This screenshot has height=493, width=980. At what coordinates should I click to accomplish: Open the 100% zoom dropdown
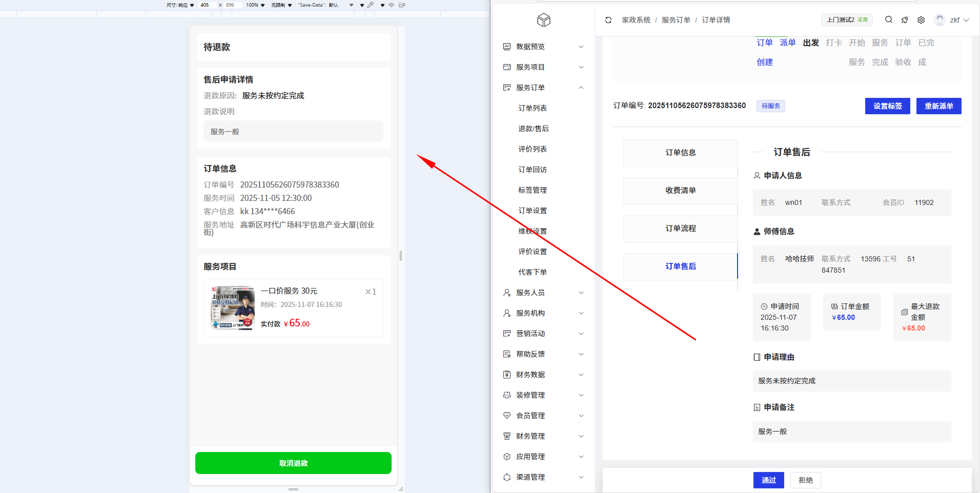[x=255, y=5]
